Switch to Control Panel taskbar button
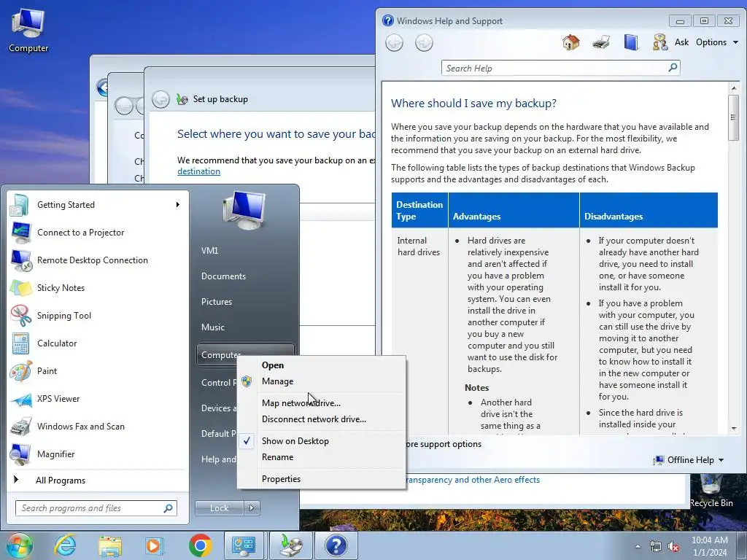 point(244,545)
